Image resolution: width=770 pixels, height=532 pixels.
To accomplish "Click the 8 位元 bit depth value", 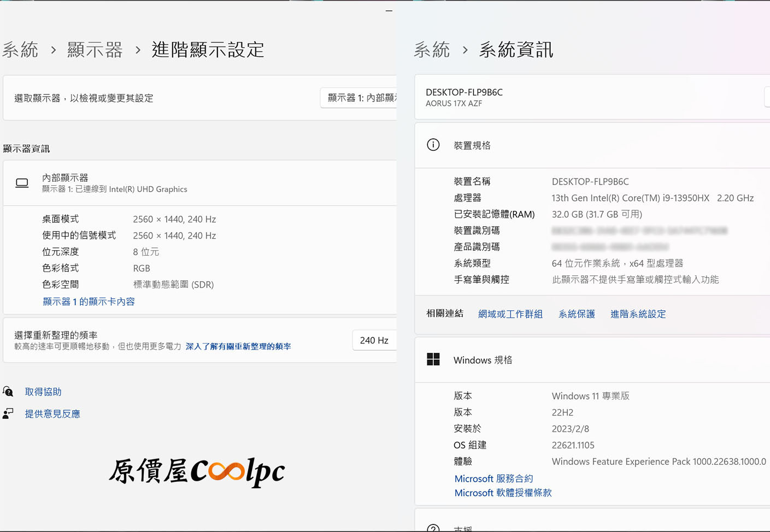I will coord(146,252).
